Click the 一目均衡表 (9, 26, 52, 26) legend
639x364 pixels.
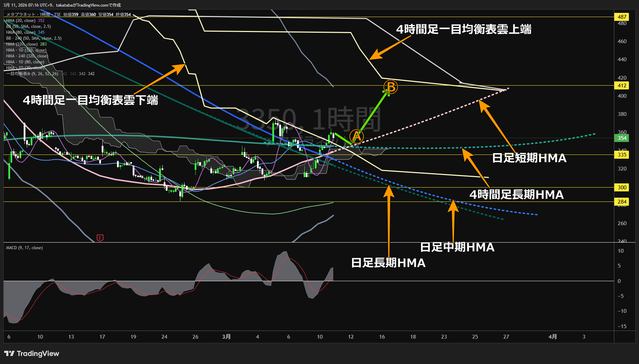pos(32,74)
